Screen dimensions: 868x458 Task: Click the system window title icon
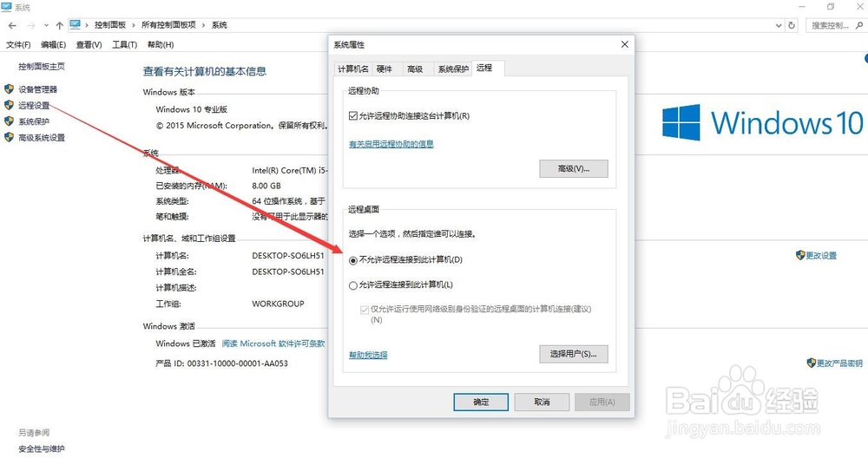pos(6,7)
